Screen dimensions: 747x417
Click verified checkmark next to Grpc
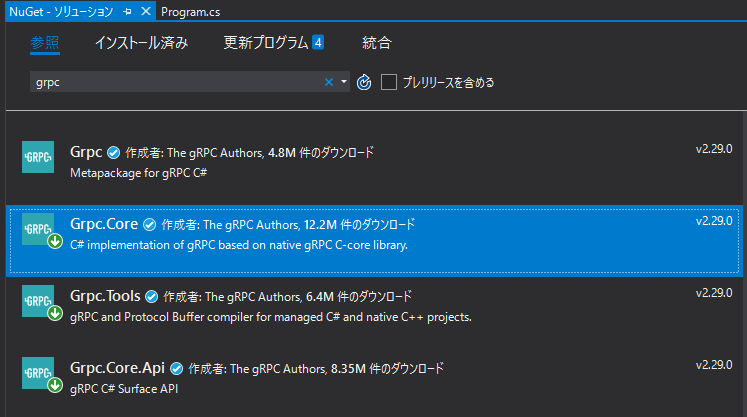113,153
